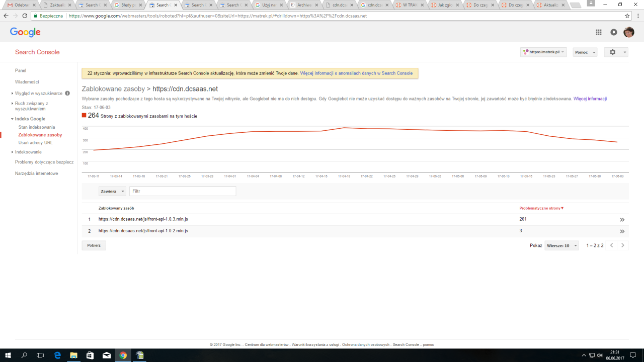
Task: Open Ochrona danych osobowych footer link
Action: pyautogui.click(x=365, y=345)
